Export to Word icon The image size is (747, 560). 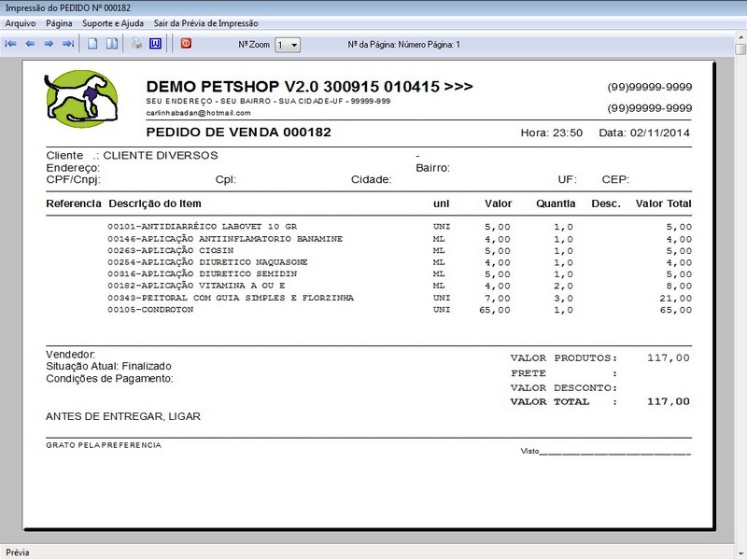click(155, 44)
